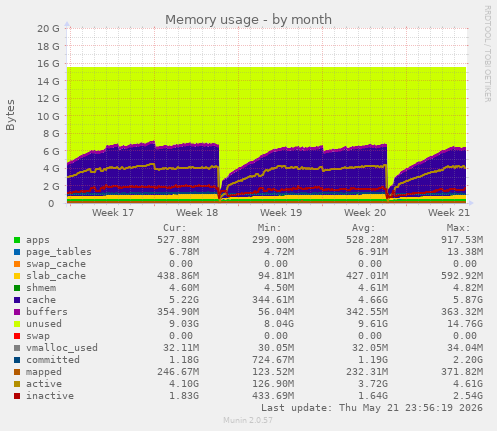Click the 'Week 17' axis label
This screenshot has height=431, width=497.
[113, 213]
